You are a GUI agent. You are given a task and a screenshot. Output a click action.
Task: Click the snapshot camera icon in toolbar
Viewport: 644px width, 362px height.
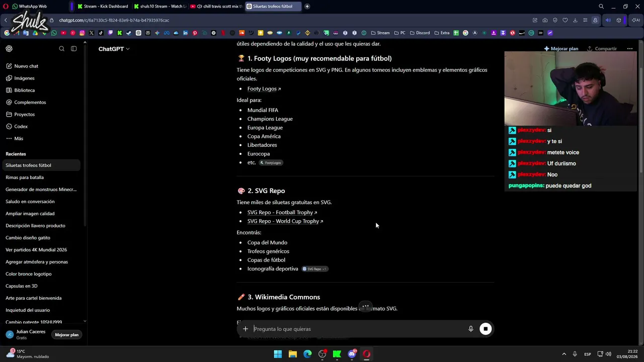click(545, 20)
